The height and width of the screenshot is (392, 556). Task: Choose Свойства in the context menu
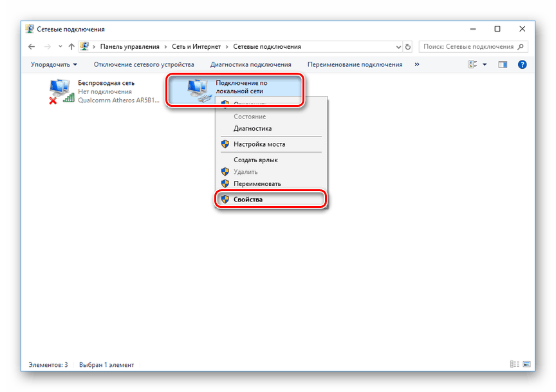pos(248,200)
